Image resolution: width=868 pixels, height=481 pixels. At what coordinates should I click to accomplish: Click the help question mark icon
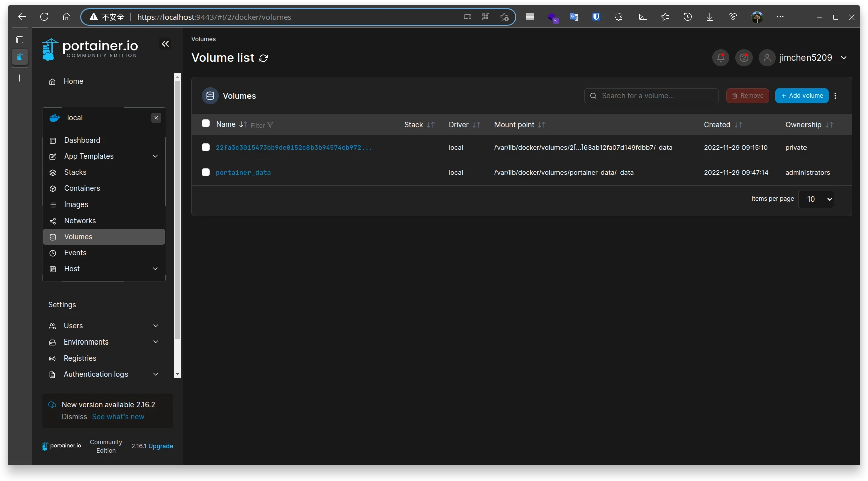(x=743, y=58)
